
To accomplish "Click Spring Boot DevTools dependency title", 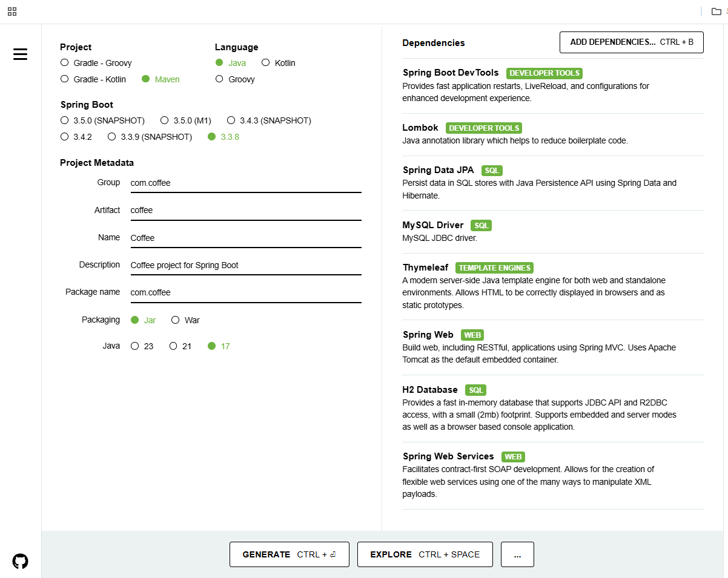I will point(451,73).
